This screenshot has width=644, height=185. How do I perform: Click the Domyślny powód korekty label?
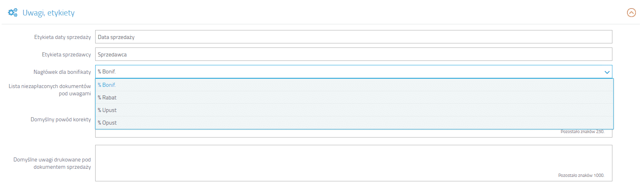61,120
